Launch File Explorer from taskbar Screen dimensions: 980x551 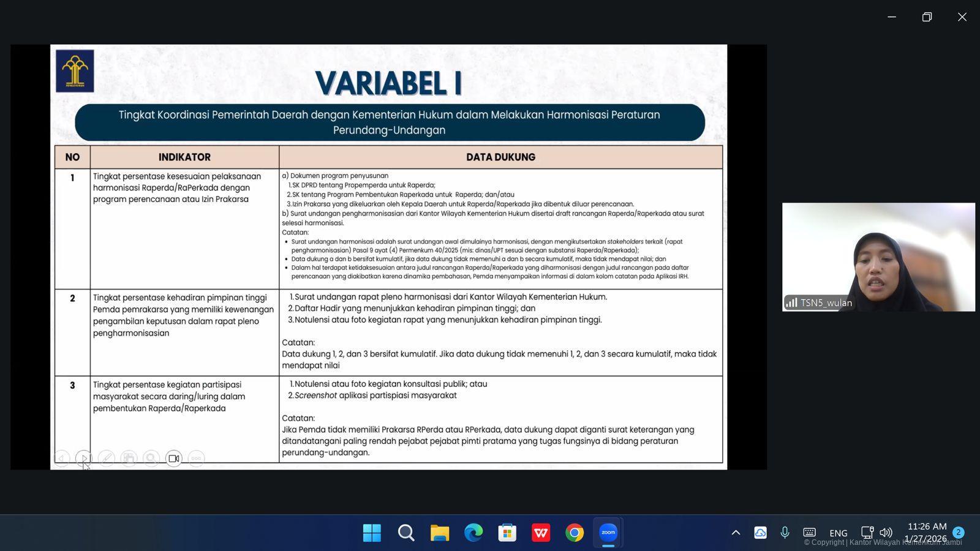440,533
